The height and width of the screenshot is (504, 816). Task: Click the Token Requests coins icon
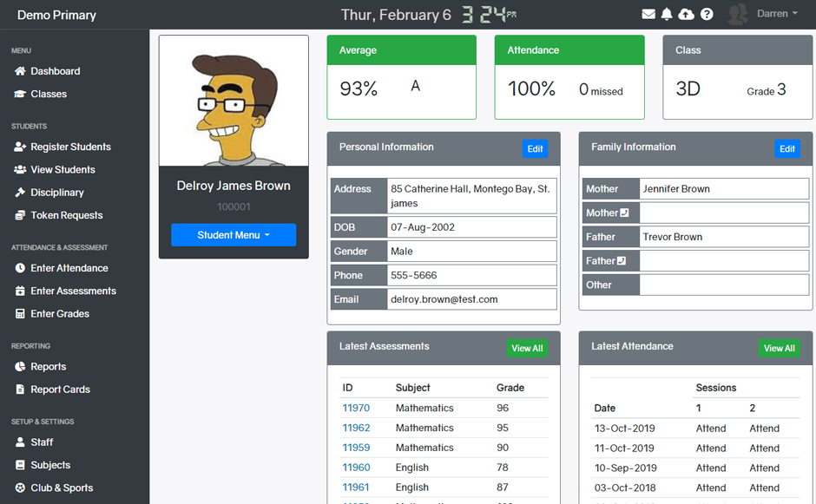[20, 215]
